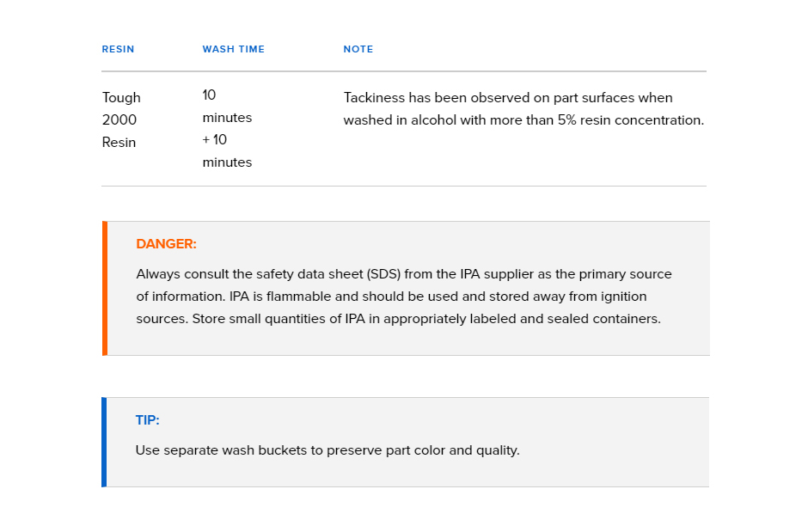Image resolution: width=808 pixels, height=532 pixels.
Task: Click the WASH TIME column header
Action: [x=234, y=50]
